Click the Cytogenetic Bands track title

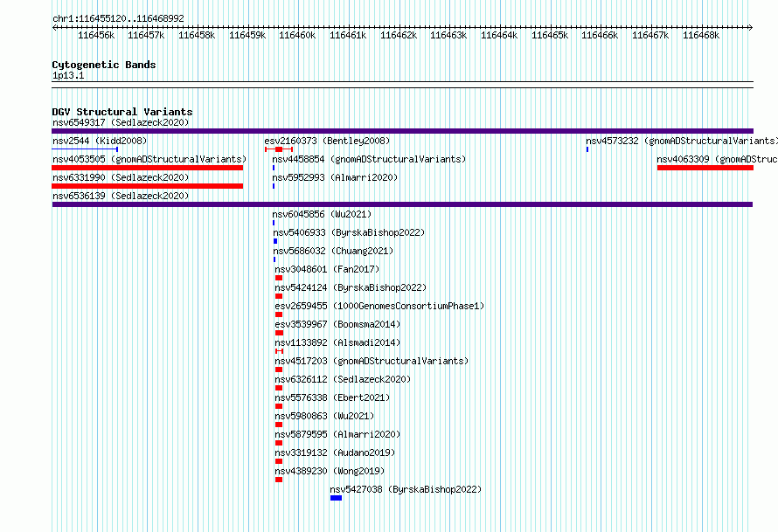tap(104, 65)
